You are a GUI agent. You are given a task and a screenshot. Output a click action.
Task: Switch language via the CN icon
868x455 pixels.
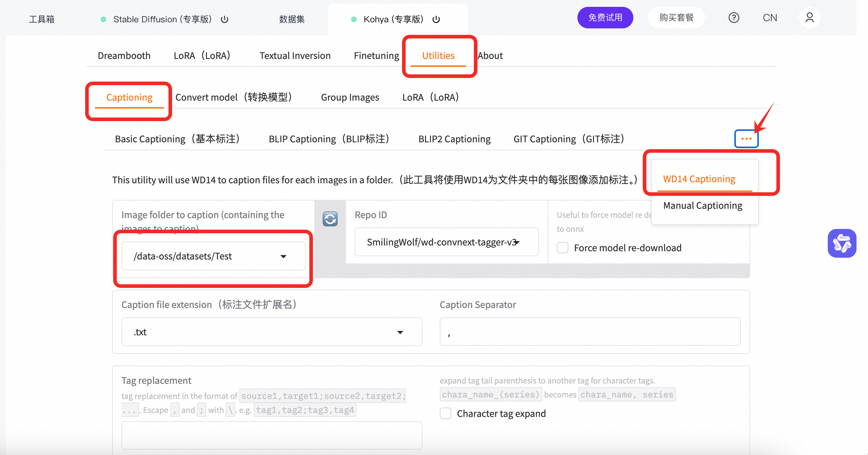pyautogui.click(x=770, y=18)
